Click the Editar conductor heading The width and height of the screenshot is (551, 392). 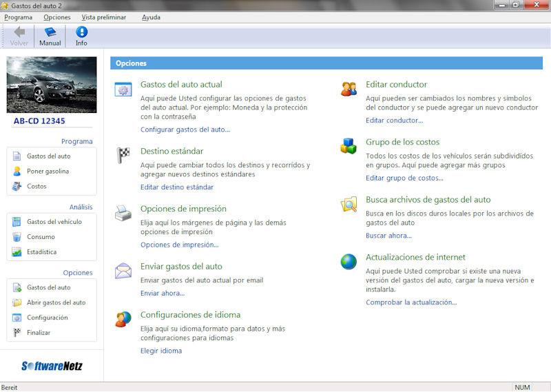(397, 85)
